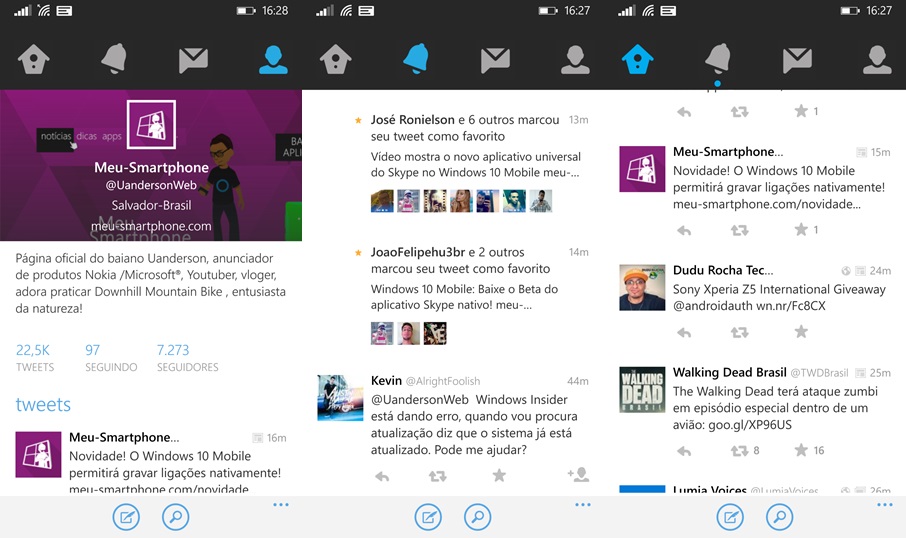Reply to Walking Dead Brasil tweet
The width and height of the screenshot is (906, 538).
coord(684,451)
